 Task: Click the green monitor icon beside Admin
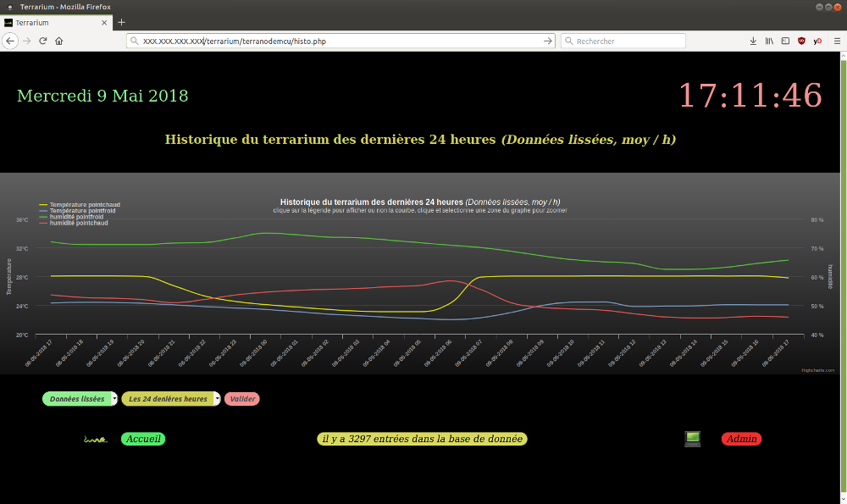click(x=692, y=438)
